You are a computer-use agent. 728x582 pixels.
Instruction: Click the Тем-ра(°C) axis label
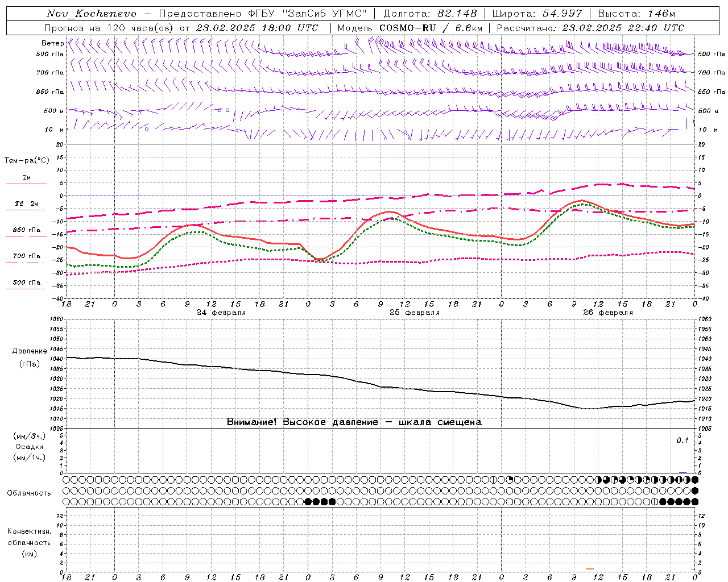click(27, 161)
